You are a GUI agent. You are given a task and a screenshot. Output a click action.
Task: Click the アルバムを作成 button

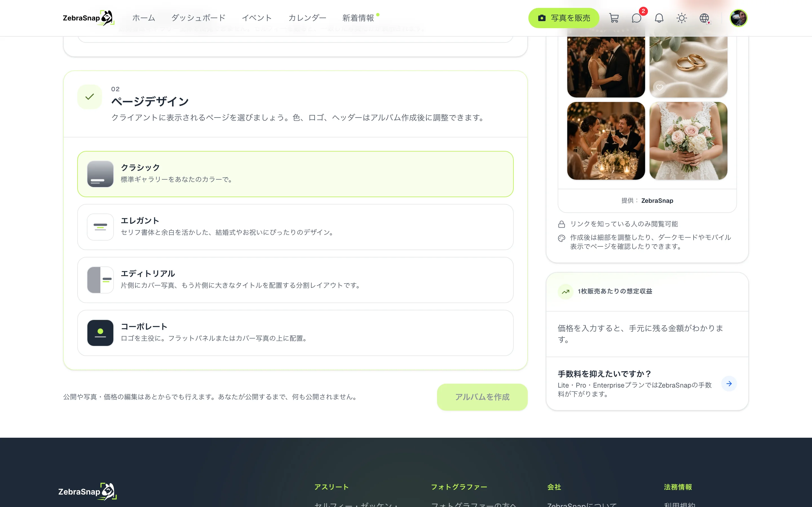pyautogui.click(x=482, y=397)
